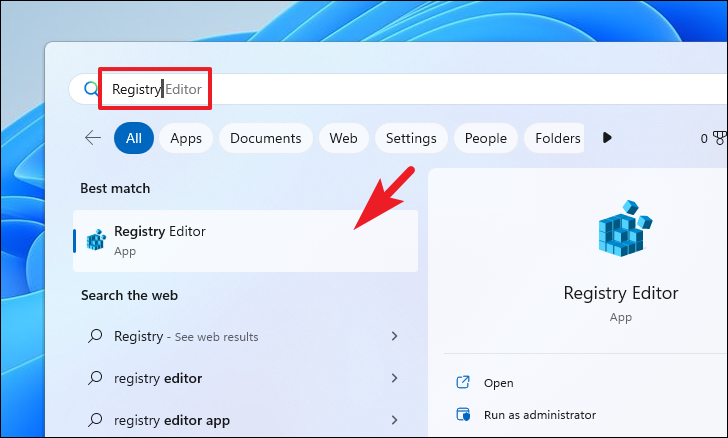Switch to the Web filter tab
Image resolution: width=728 pixels, height=438 pixels.
[x=344, y=138]
